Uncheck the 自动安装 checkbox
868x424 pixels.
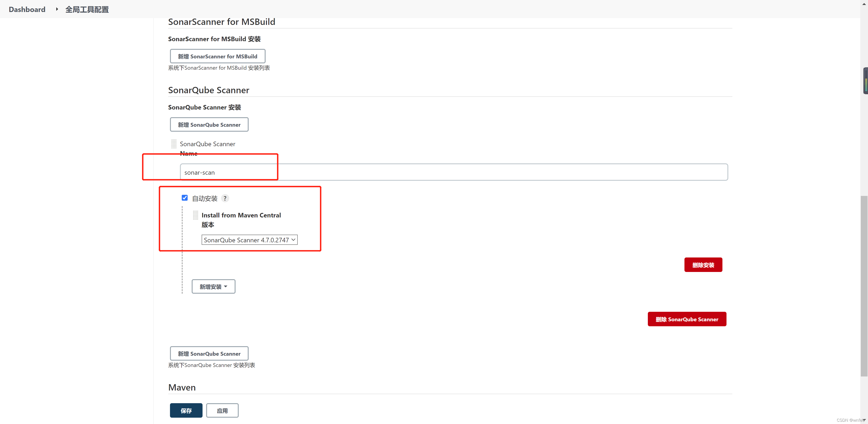tap(185, 198)
